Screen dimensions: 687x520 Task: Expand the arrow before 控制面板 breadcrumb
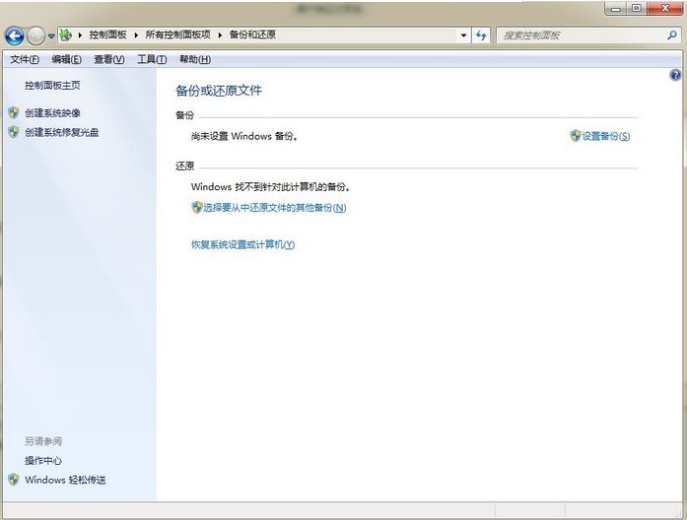pyautogui.click(x=80, y=35)
